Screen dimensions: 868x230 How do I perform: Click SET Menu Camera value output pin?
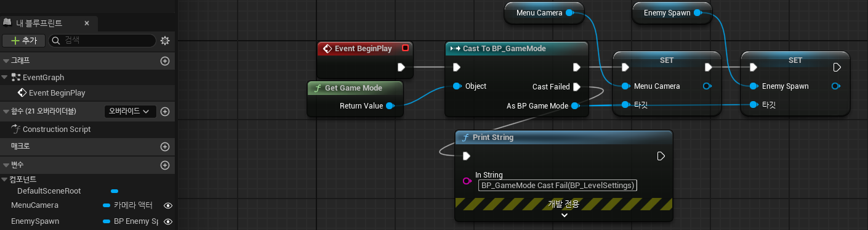(x=707, y=86)
